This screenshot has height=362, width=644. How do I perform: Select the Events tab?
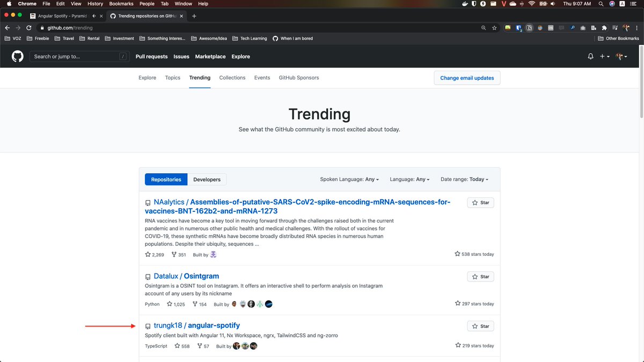coord(262,78)
